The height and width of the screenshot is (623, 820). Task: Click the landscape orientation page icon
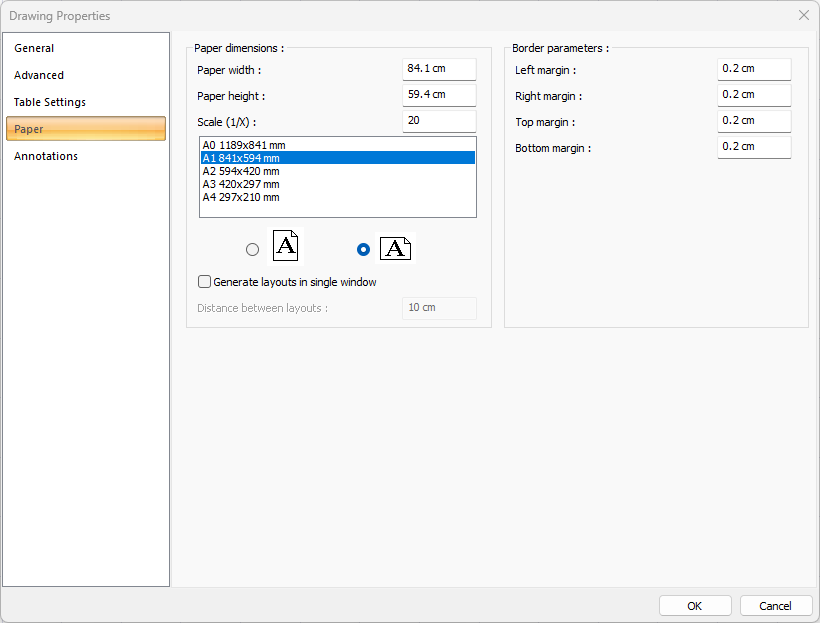[x=395, y=249]
